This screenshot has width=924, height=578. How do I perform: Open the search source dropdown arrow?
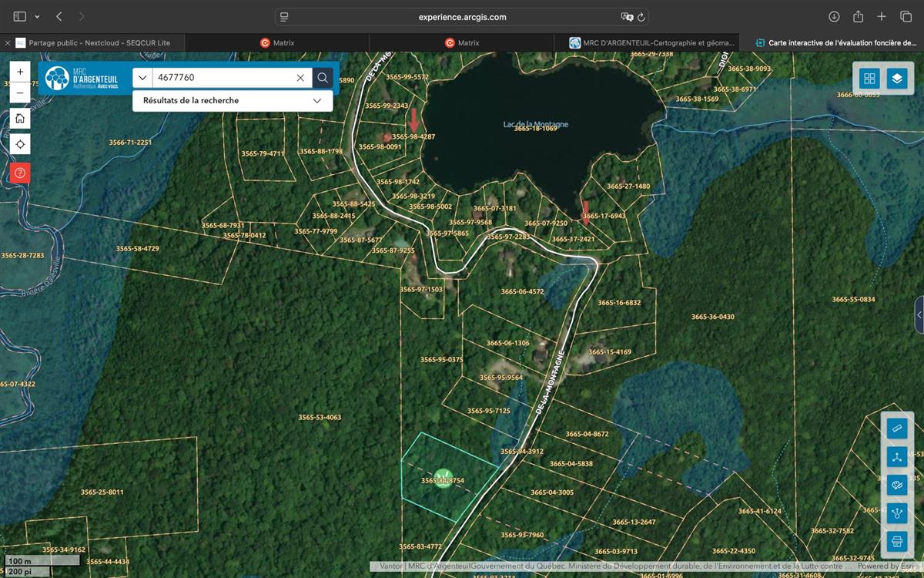[142, 78]
